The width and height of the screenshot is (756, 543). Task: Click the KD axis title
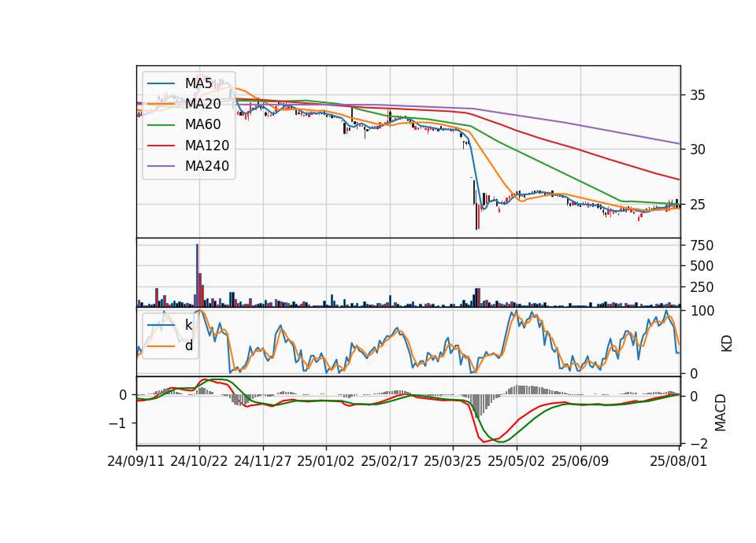[x=726, y=343]
